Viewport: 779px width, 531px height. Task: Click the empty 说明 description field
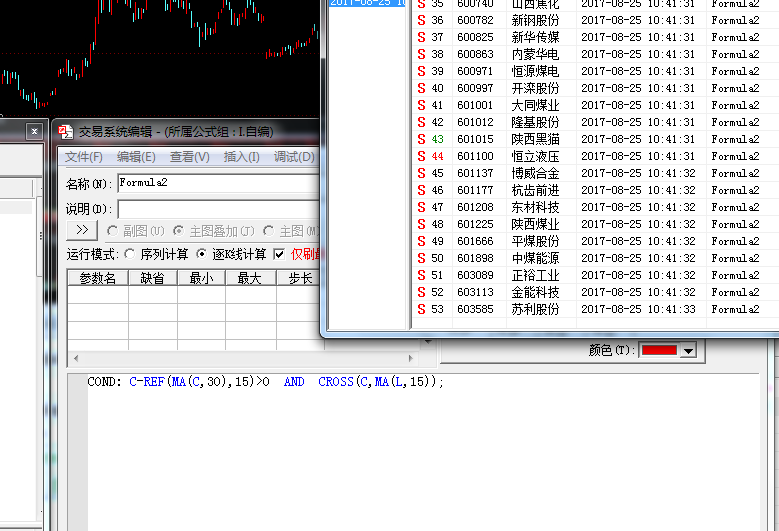pyautogui.click(x=219, y=209)
